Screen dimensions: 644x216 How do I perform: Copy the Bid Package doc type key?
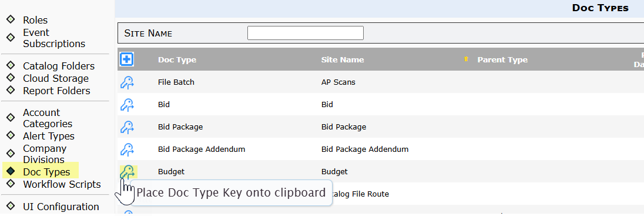(x=128, y=127)
